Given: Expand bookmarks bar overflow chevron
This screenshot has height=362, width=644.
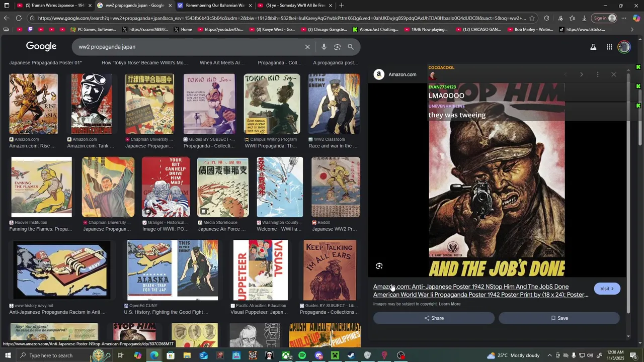Looking at the screenshot, I should pyautogui.click(x=632, y=29).
